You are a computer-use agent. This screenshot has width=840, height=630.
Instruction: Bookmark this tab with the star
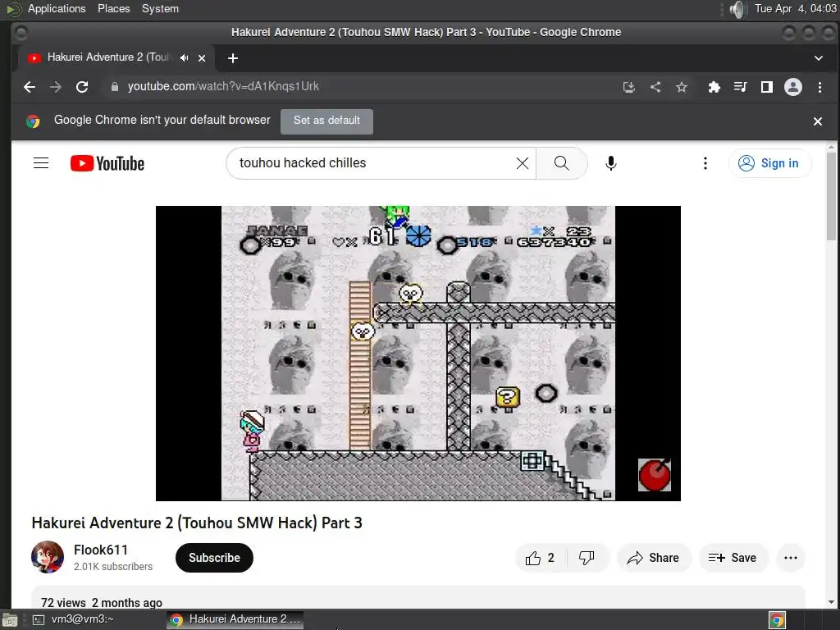pos(682,87)
